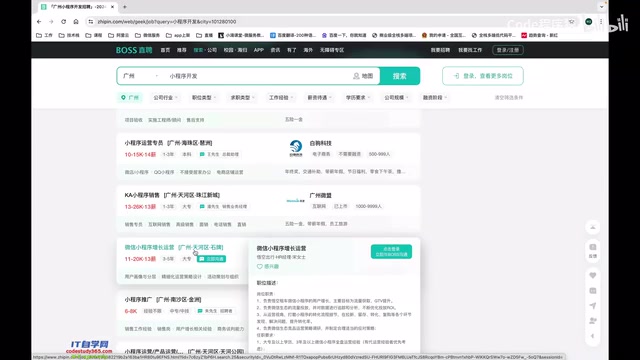Open the 小程序推广 job listing title

(138, 300)
